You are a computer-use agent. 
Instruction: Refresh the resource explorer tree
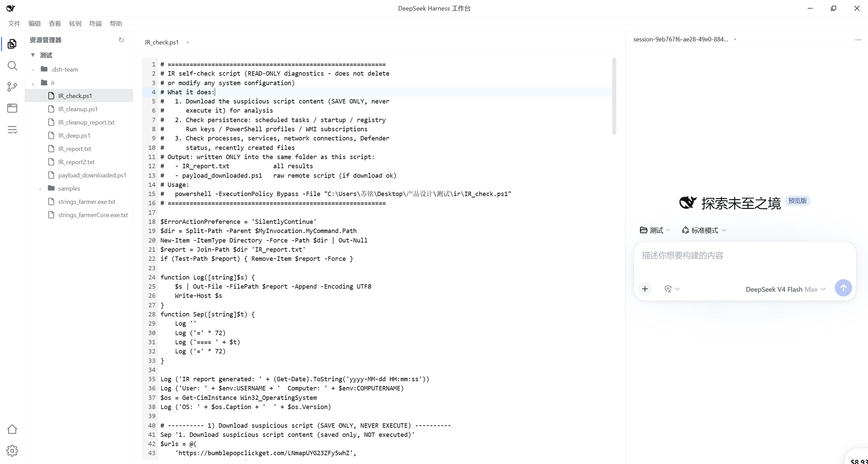coord(121,40)
